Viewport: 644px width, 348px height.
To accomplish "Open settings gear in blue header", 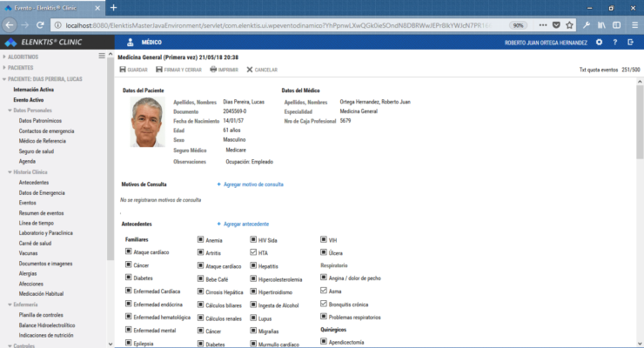I will tap(598, 42).
